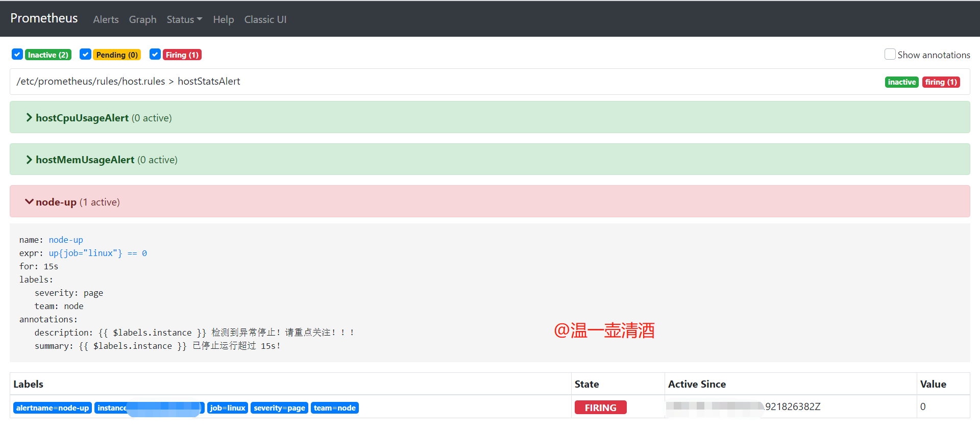Click the green Inactive (2) badge
This screenshot has width=980, height=433.
tap(48, 55)
